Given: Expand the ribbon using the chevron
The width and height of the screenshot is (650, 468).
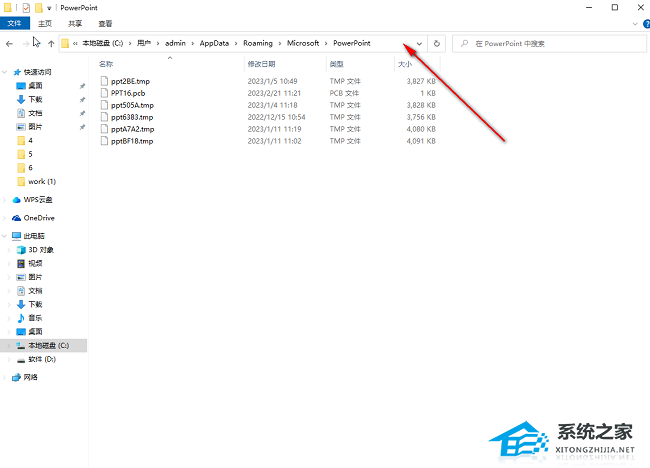Looking at the screenshot, I should tap(635, 24).
